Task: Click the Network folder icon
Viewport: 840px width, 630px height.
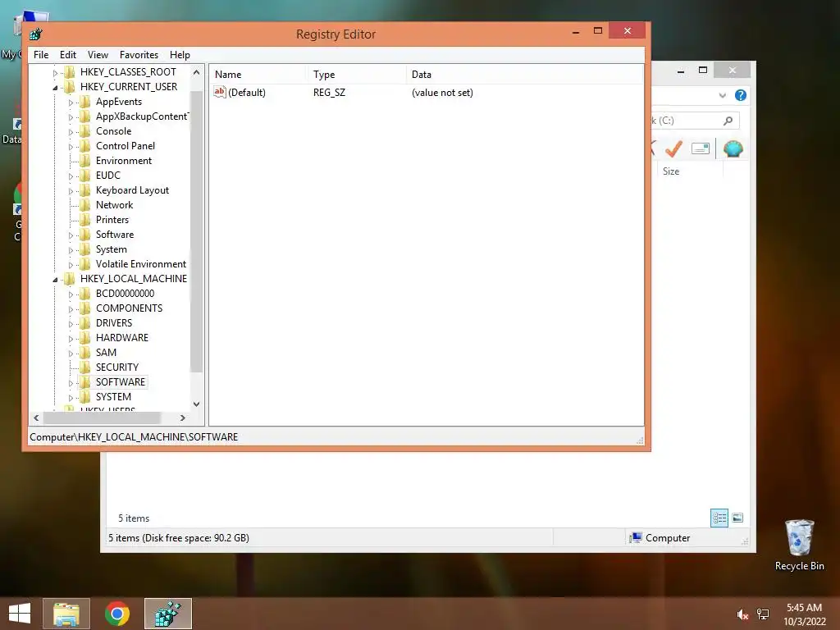Action: click(x=85, y=204)
